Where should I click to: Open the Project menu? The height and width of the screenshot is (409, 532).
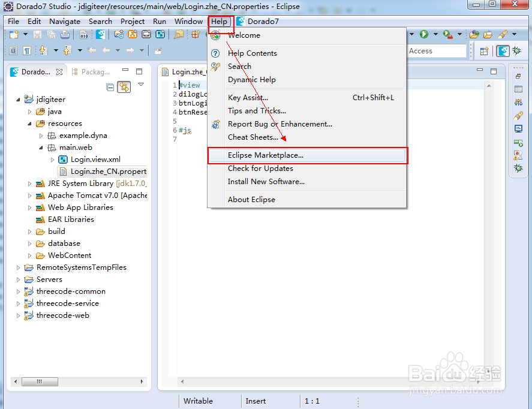click(133, 22)
